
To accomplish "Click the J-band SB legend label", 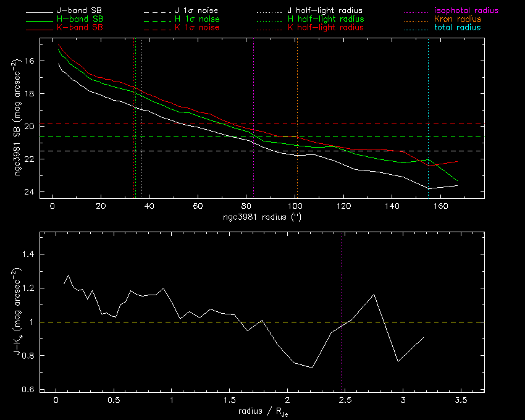I will tap(80, 11).
